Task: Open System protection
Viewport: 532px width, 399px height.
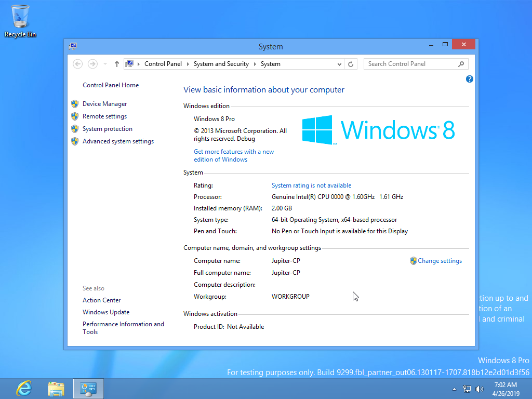Action: (x=107, y=129)
